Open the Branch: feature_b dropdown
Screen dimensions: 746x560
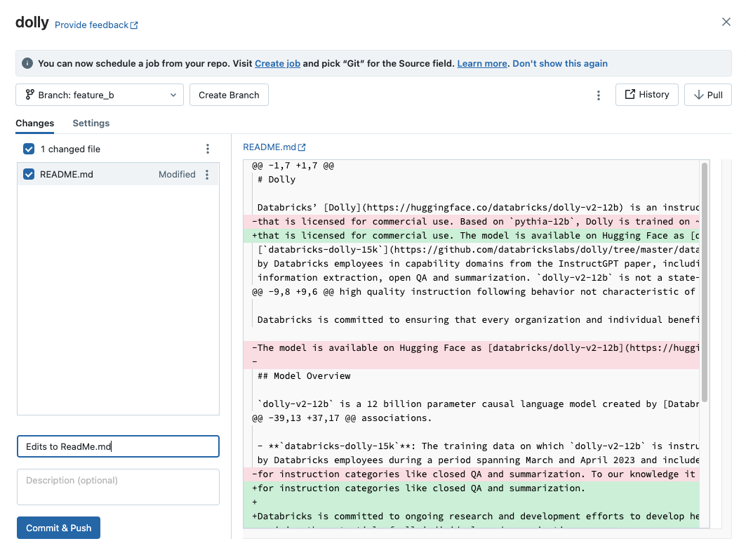(x=99, y=95)
